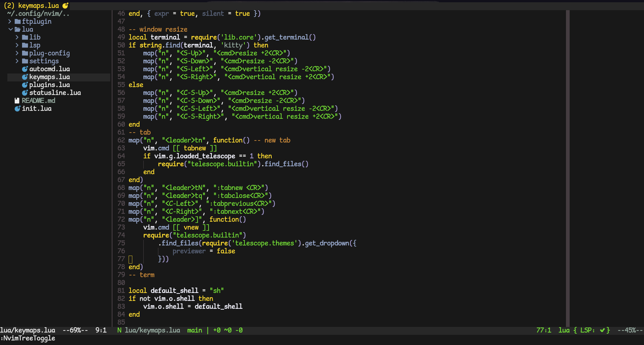Click the Lua icon beside init.lua
The height and width of the screenshot is (345, 644).
pos(18,109)
